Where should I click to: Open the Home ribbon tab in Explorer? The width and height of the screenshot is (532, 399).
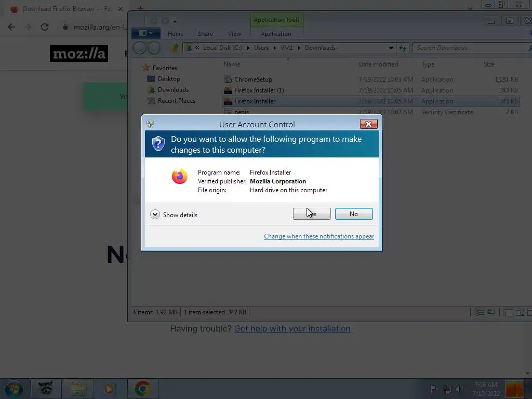pyautogui.click(x=176, y=34)
